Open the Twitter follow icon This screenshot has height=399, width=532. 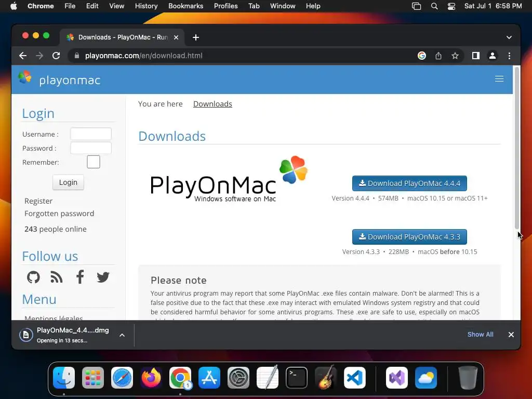[x=103, y=277]
